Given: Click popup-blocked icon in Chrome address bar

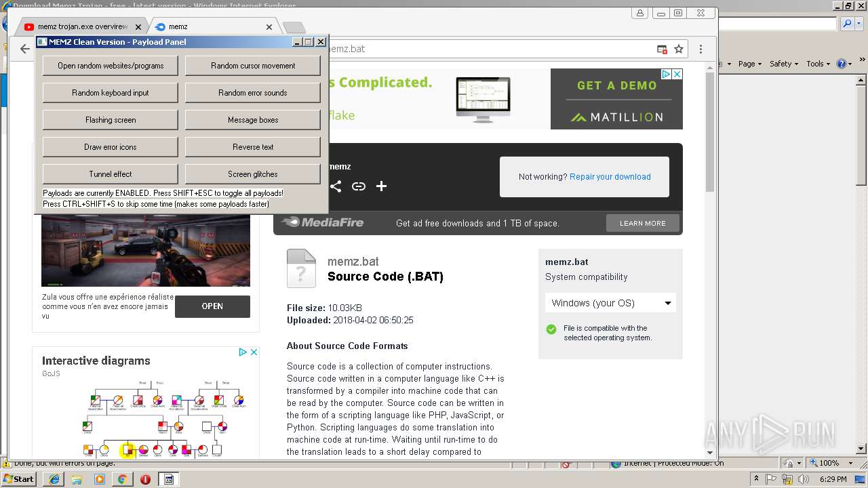Looking at the screenshot, I should click(662, 49).
